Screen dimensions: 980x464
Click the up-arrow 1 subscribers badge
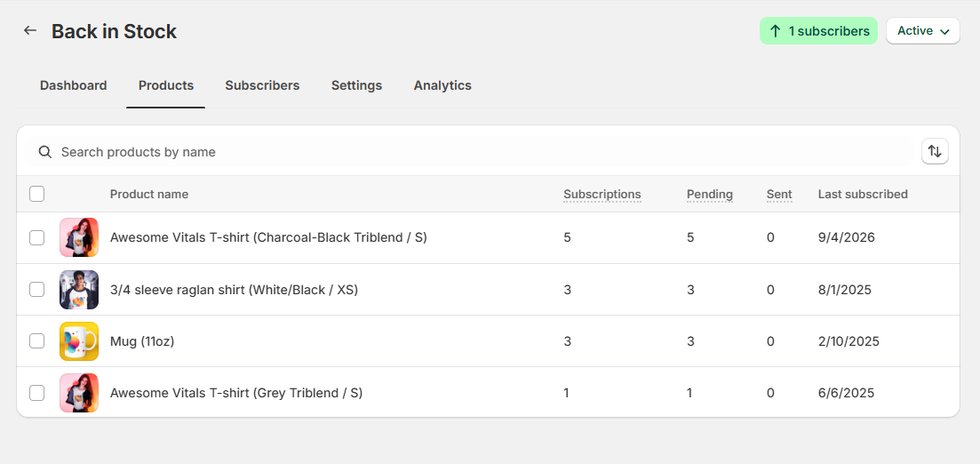(x=818, y=30)
